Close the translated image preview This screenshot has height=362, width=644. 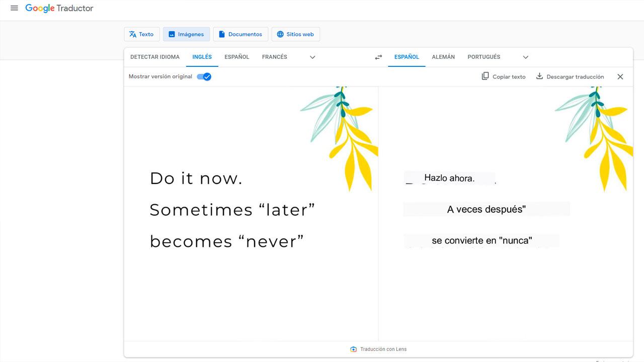620,76
